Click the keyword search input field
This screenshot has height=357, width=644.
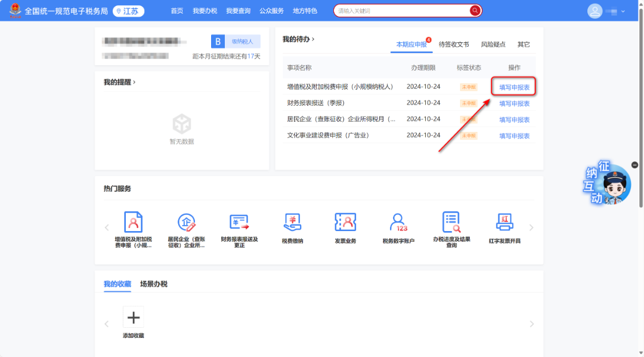point(400,10)
